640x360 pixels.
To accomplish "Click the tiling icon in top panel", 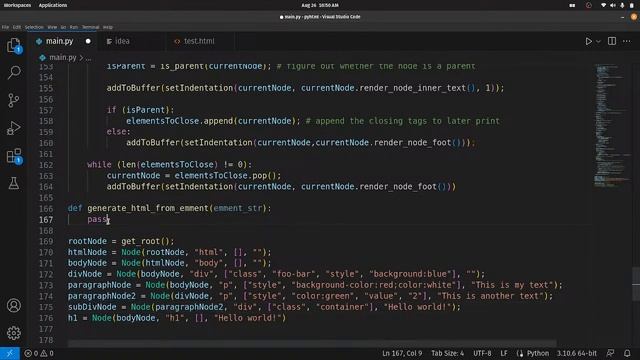I will pos(572,5).
